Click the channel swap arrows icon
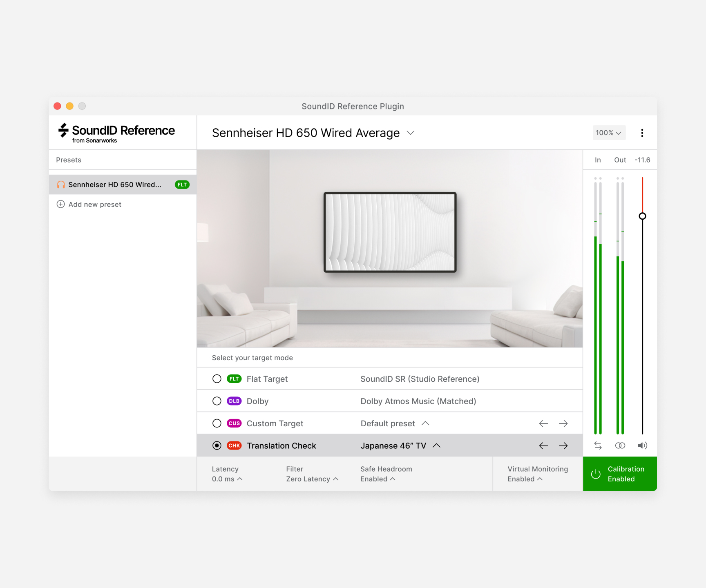 (x=598, y=445)
